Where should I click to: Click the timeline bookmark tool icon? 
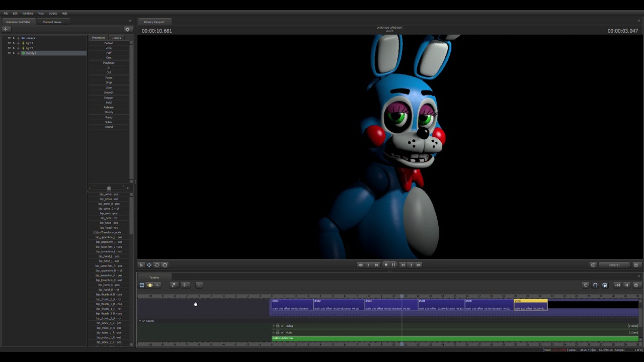(x=174, y=285)
